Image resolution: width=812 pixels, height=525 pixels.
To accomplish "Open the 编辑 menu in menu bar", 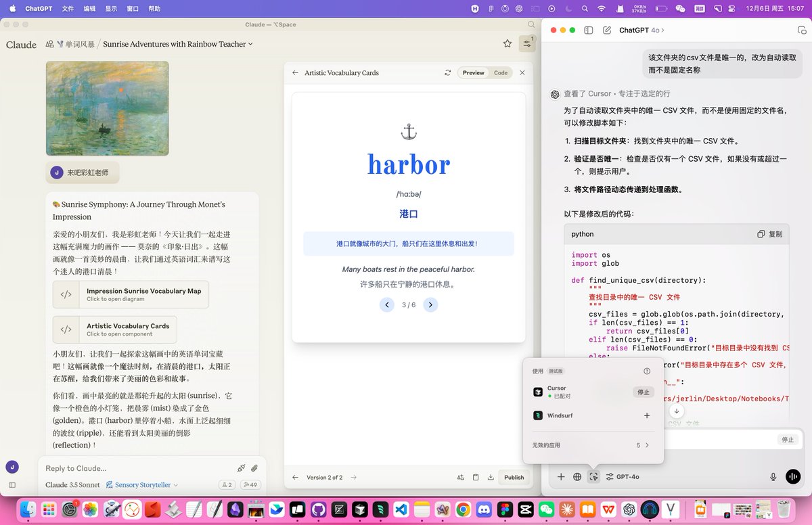I will pyautogui.click(x=89, y=9).
